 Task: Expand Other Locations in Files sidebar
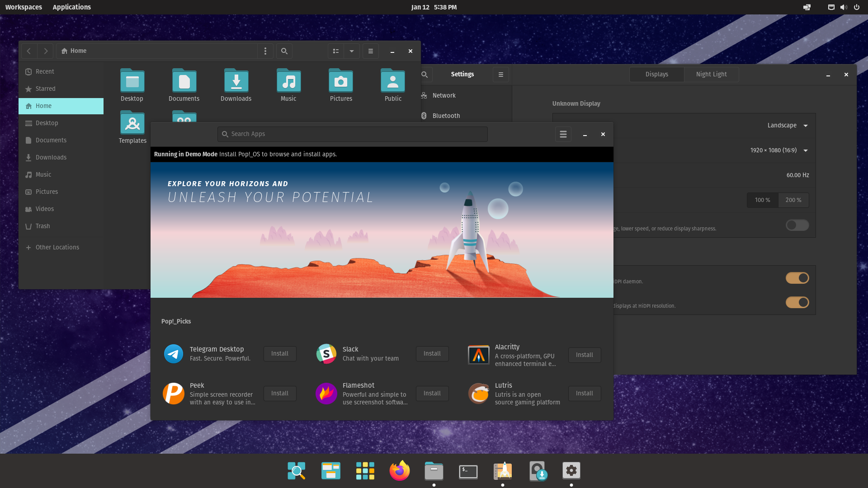[61, 247]
